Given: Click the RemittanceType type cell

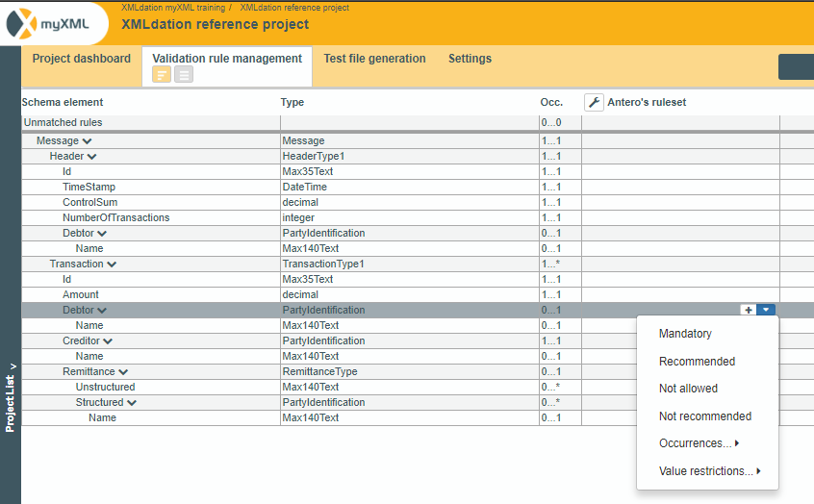Looking at the screenshot, I should click(x=410, y=371).
